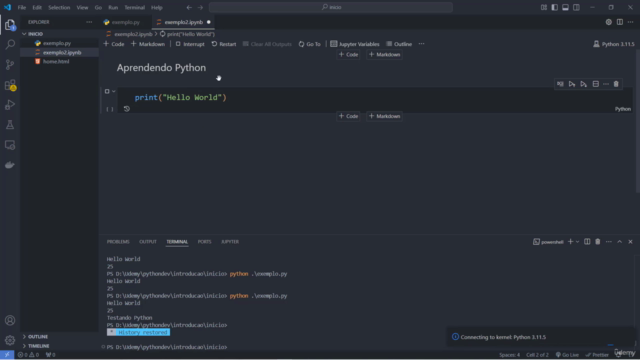Screen dimensions: 640x360
Task: Open notebook toolbar more actions ellipsis
Action: pyautogui.click(x=421, y=44)
